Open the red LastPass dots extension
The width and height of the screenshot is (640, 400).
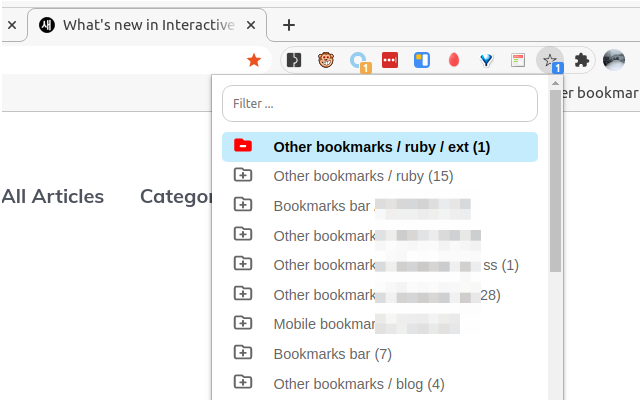390,60
